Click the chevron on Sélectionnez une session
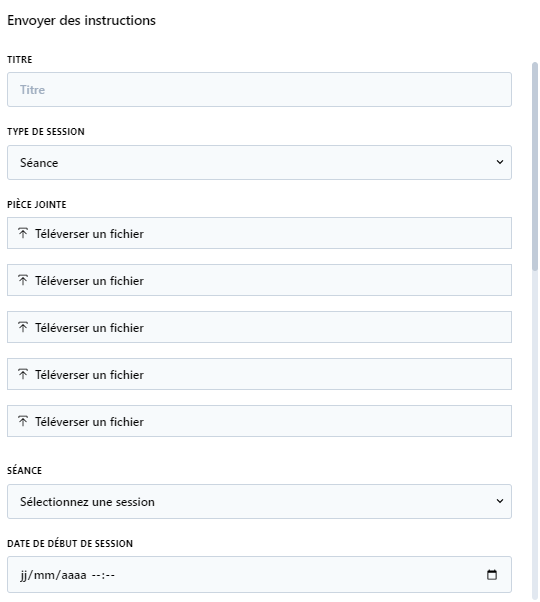 (x=500, y=501)
